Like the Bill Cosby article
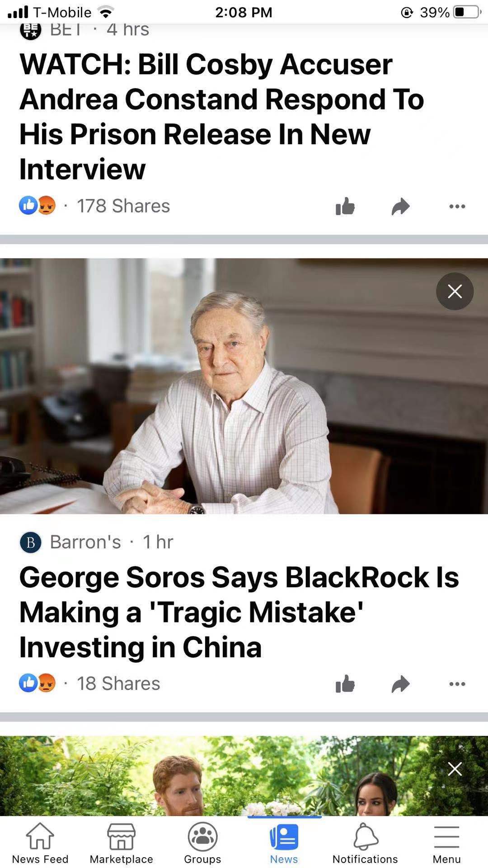This screenshot has height=868, width=488. click(345, 206)
